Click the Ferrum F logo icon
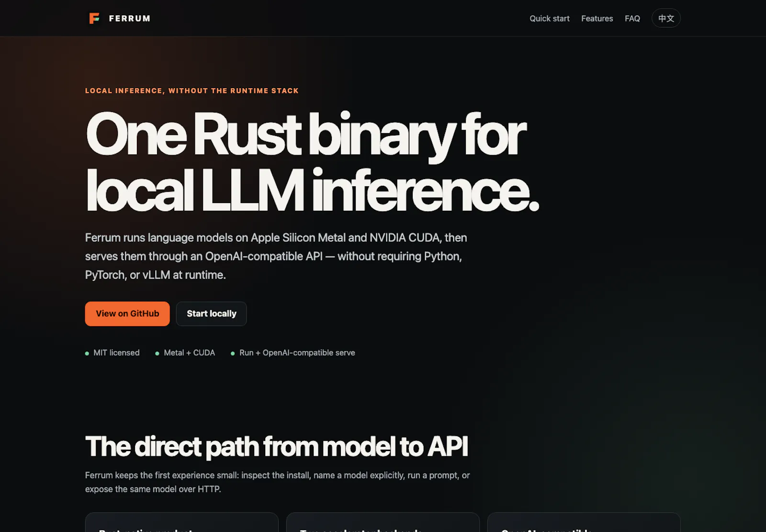766x532 pixels. tap(94, 18)
